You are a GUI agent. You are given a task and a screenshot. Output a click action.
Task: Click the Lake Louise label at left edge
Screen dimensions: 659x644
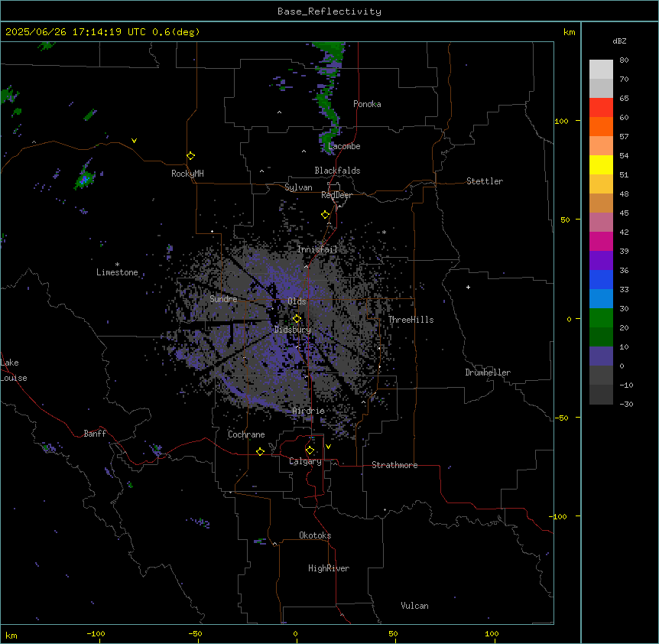click(12, 370)
